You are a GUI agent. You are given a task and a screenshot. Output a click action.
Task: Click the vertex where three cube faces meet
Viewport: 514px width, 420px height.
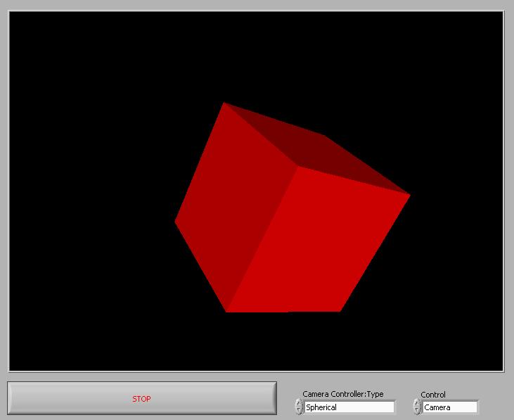(297, 167)
